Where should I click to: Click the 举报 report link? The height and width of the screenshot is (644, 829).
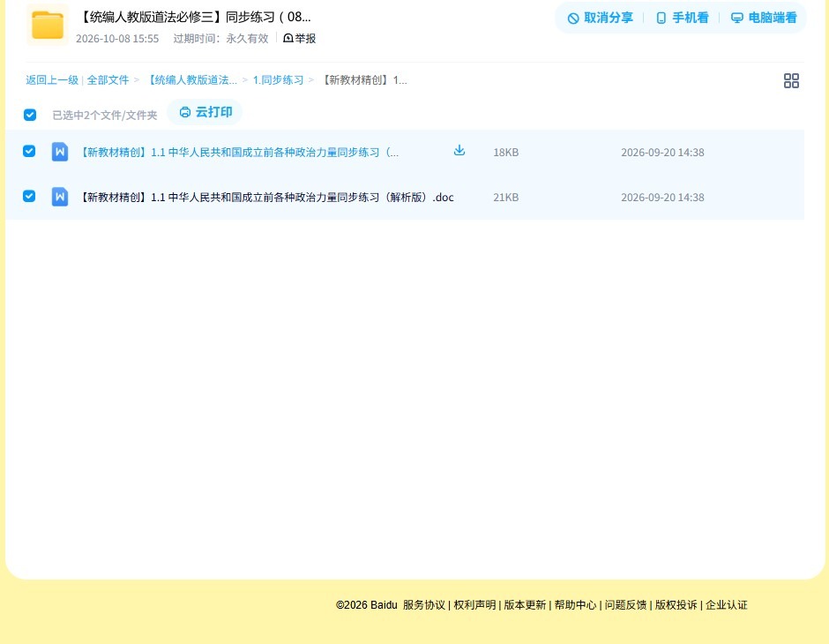point(300,38)
